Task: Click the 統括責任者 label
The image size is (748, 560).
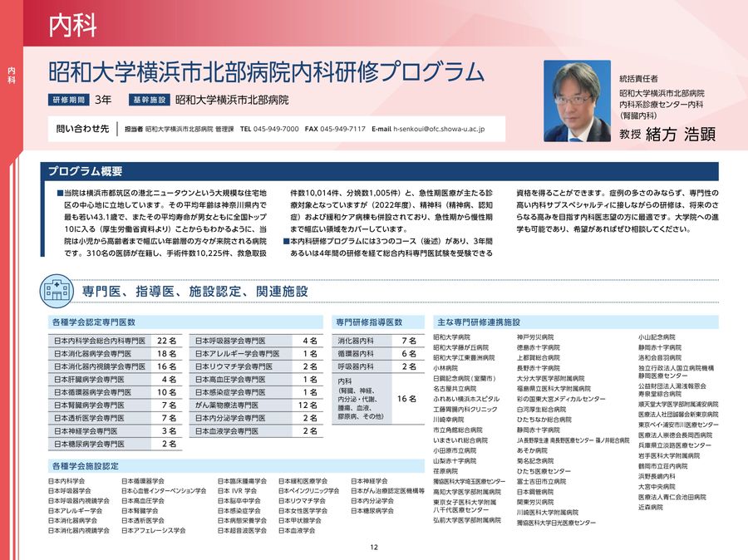Action: 638,78
